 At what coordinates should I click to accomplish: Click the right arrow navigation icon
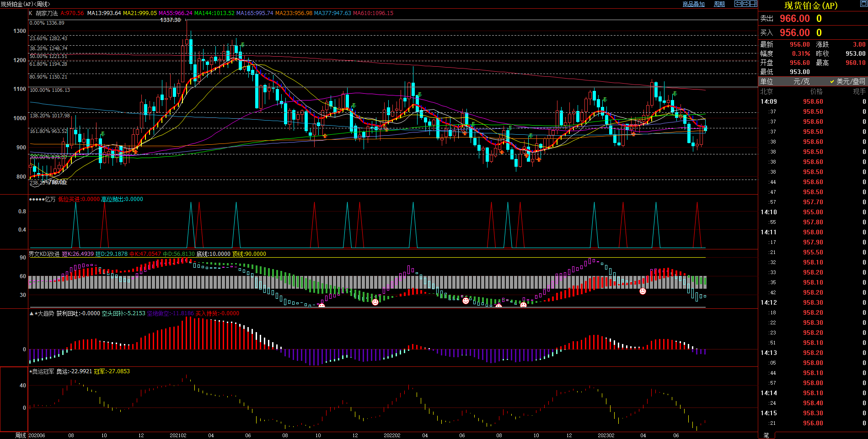tap(746, 4)
